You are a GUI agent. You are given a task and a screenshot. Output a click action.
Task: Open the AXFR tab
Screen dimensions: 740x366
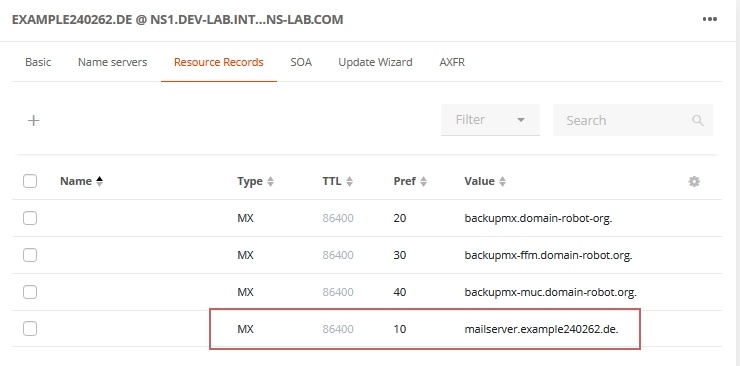coord(452,62)
